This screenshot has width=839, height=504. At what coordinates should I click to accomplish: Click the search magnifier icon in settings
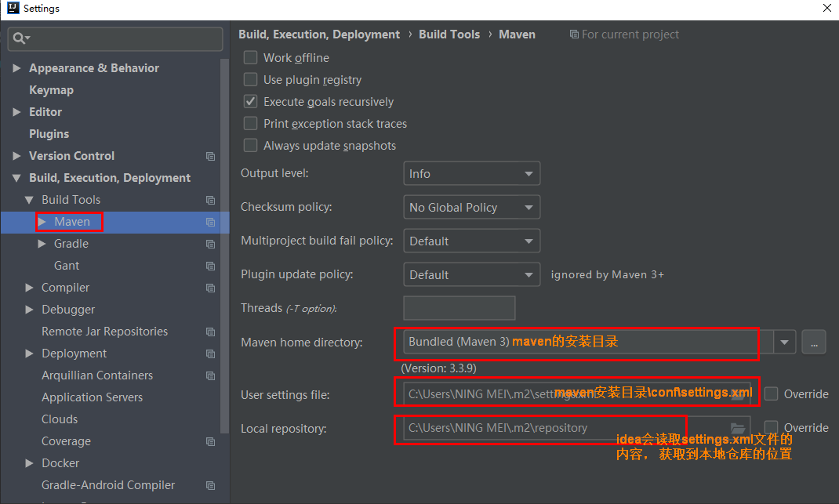pyautogui.click(x=20, y=38)
